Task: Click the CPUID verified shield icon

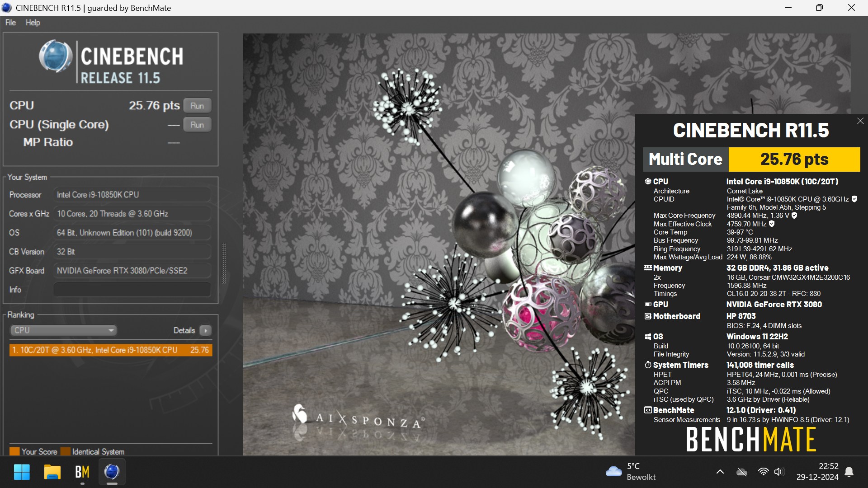Action: pyautogui.click(x=854, y=199)
